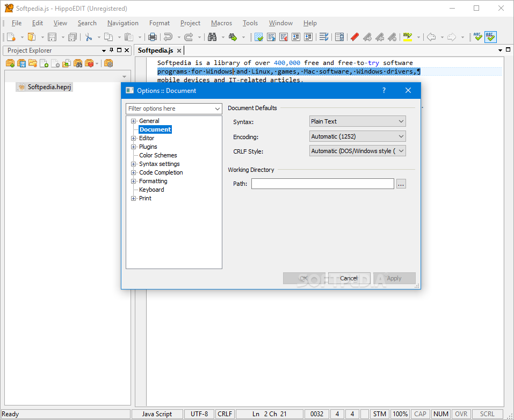
Task: Select Color Schemes in options tree
Action: point(158,155)
